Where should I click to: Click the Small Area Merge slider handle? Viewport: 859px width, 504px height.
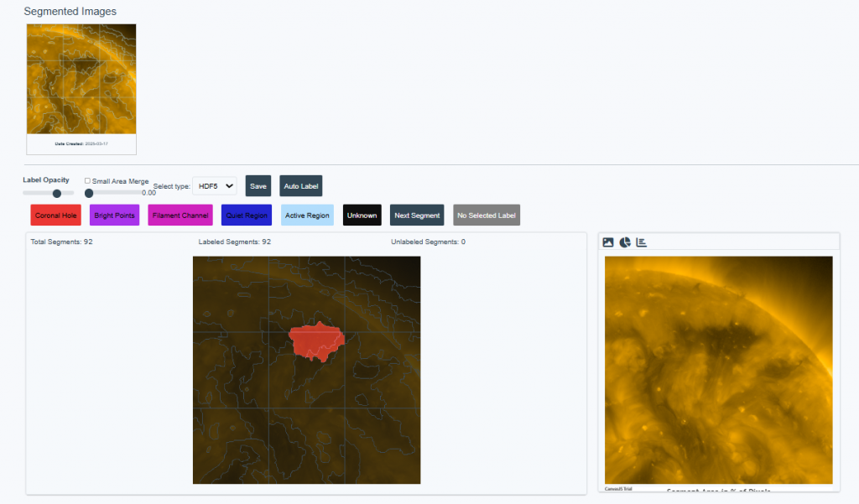(x=89, y=193)
